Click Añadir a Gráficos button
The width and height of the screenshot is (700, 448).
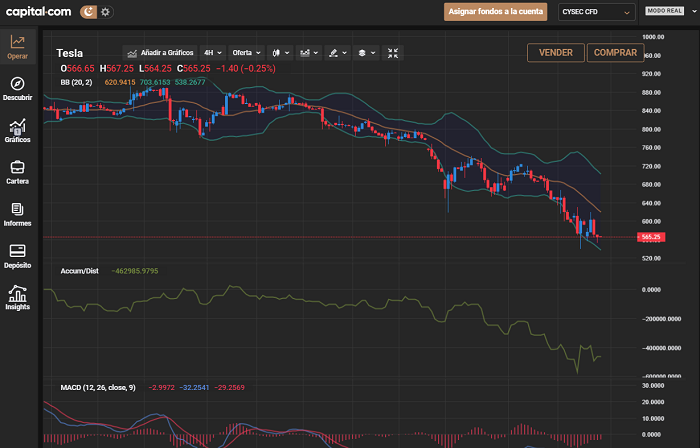click(160, 53)
